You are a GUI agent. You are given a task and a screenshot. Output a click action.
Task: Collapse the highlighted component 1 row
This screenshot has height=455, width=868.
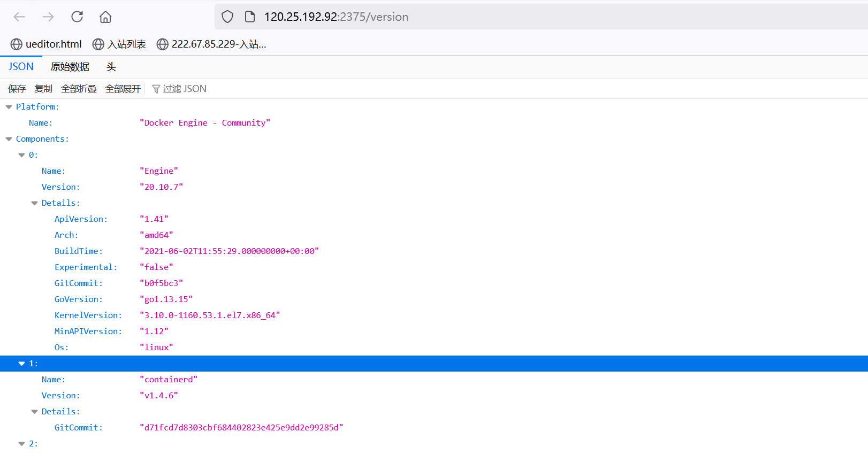tap(22, 364)
